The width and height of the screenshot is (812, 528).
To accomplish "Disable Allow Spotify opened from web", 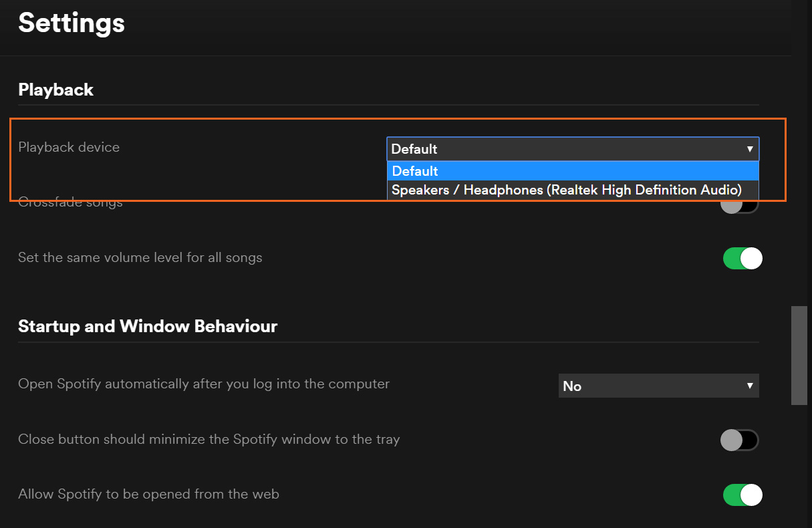I will [x=742, y=495].
